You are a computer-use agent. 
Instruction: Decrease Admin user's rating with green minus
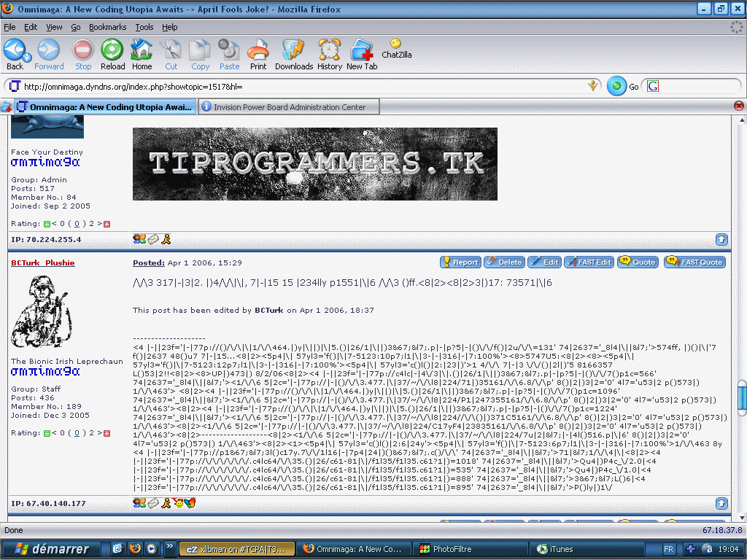(x=47, y=225)
